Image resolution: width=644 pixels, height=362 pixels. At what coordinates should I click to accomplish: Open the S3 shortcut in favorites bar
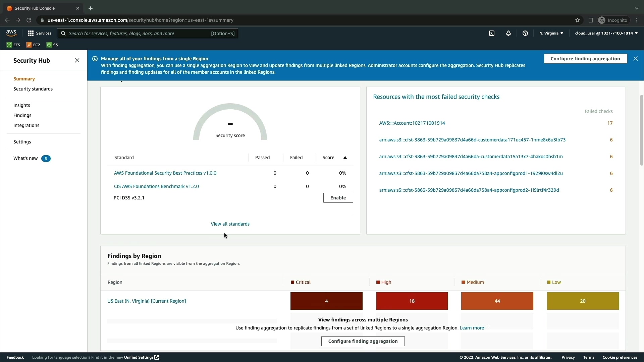click(52, 45)
